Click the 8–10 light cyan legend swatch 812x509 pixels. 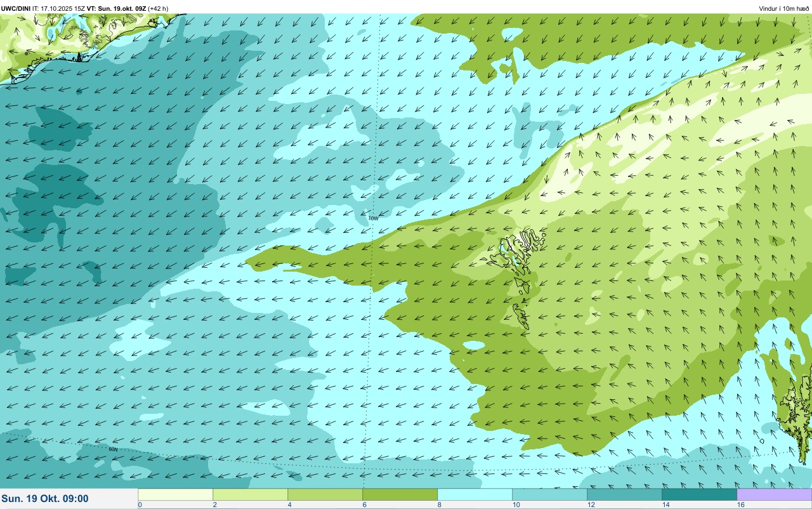tap(475, 494)
